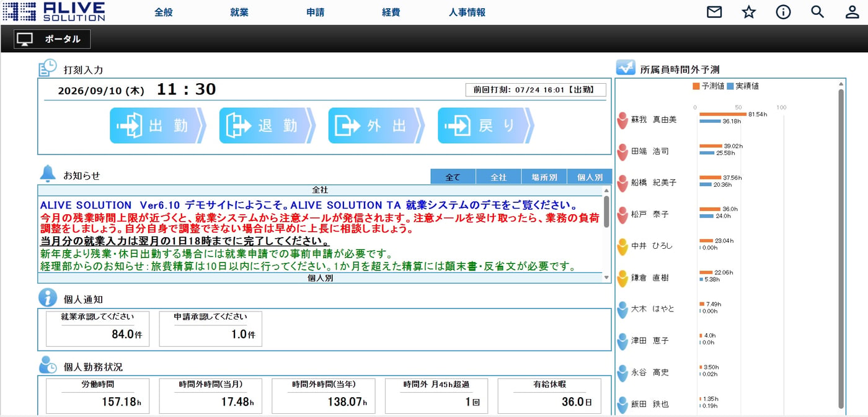
Task: Open 就業承認してください notification card
Action: pyautogui.click(x=97, y=329)
